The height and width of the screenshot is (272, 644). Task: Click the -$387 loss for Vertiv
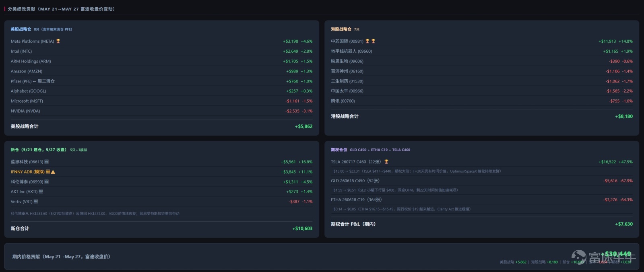tap(294, 202)
